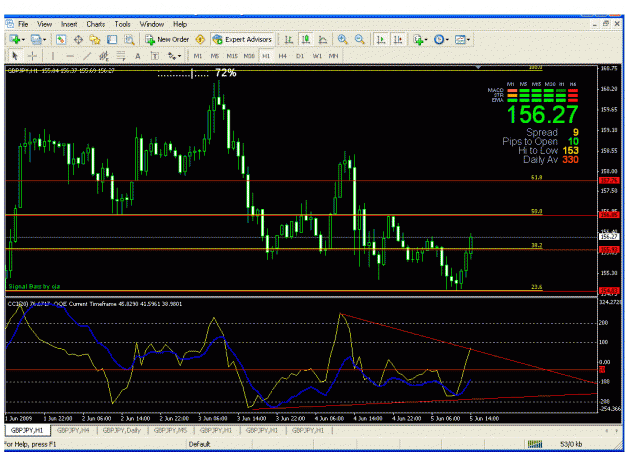Select the H1 timeframe button
This screenshot has width=625, height=452.
point(266,56)
